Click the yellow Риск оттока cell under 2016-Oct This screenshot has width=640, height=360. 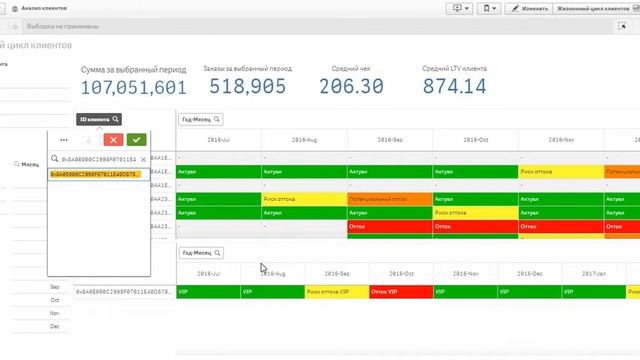pos(476,213)
